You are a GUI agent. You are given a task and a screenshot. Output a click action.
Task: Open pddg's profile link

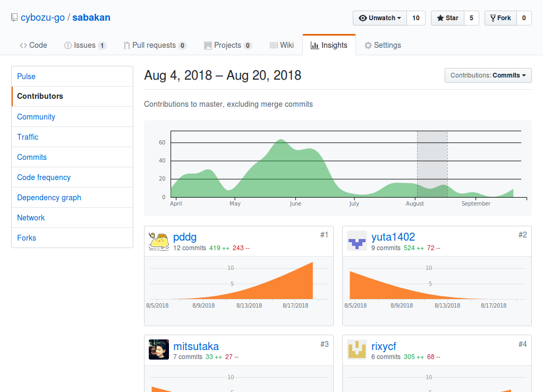coord(185,237)
